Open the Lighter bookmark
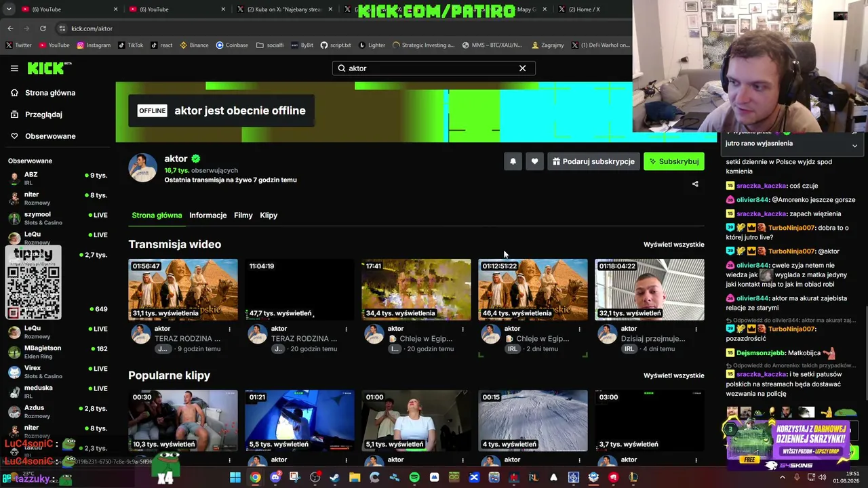868x488 pixels. (x=372, y=45)
